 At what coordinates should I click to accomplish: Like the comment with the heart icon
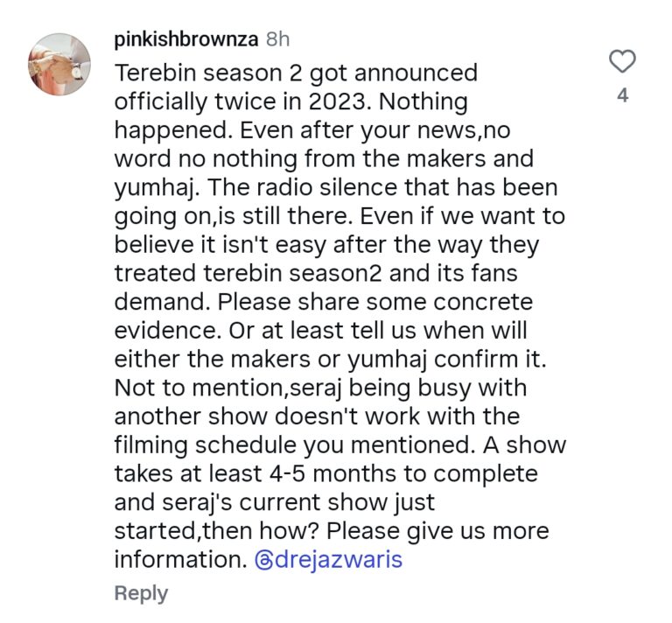coord(622,62)
